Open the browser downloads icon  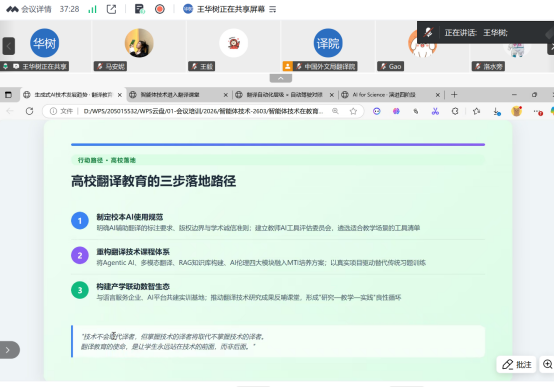tap(497, 112)
